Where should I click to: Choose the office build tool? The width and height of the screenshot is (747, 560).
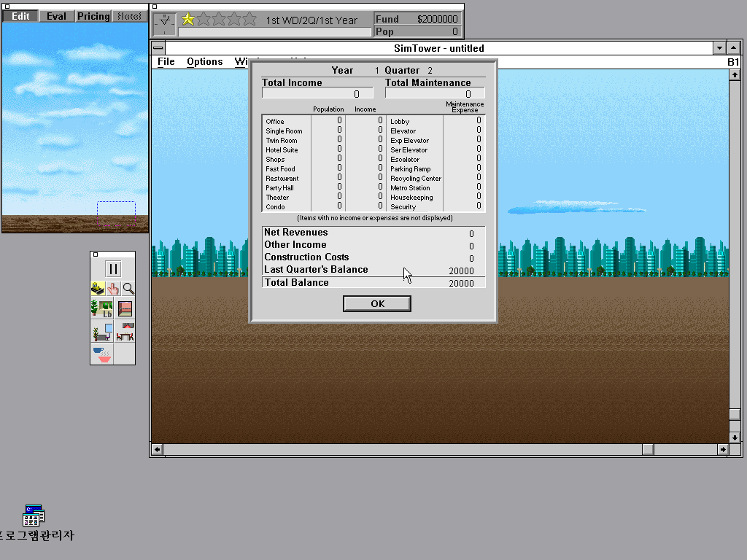tap(102, 331)
